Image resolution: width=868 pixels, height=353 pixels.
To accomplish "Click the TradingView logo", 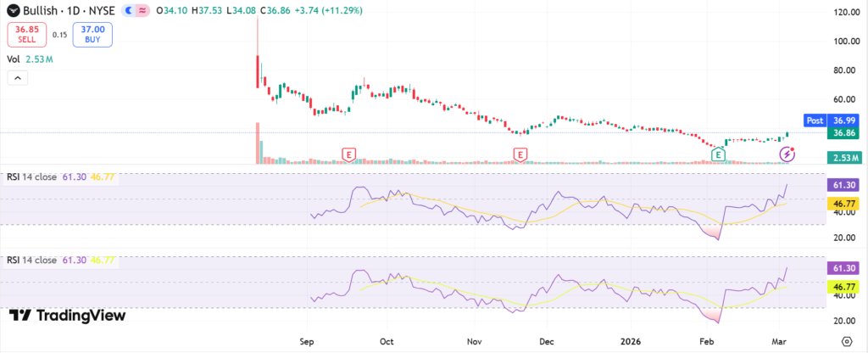I will point(67,316).
